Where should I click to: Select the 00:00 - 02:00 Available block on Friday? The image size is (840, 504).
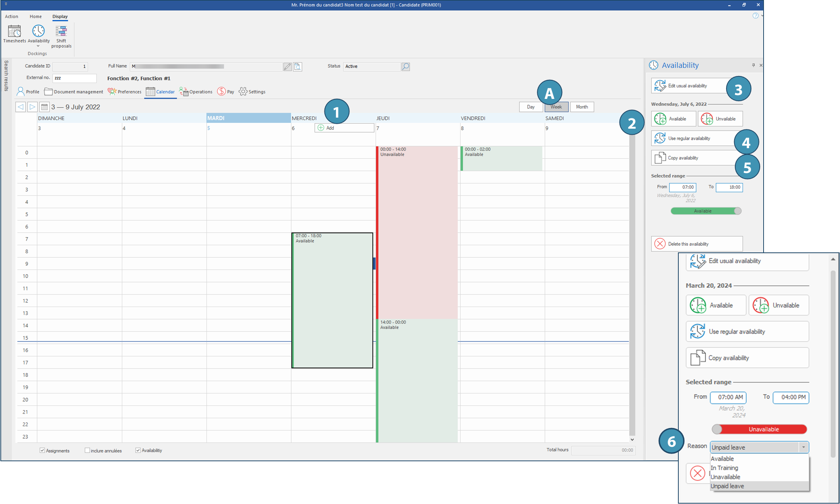501,158
